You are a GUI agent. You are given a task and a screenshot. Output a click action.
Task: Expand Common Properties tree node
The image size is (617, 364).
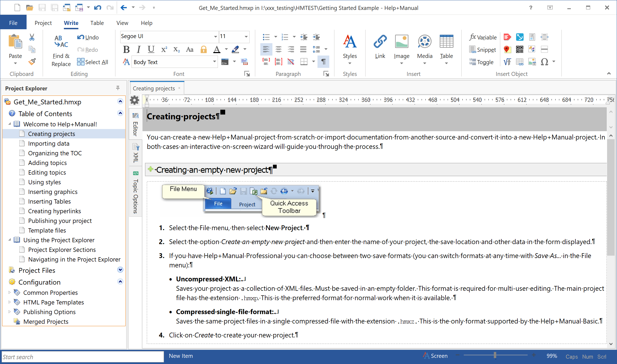coord(10,292)
